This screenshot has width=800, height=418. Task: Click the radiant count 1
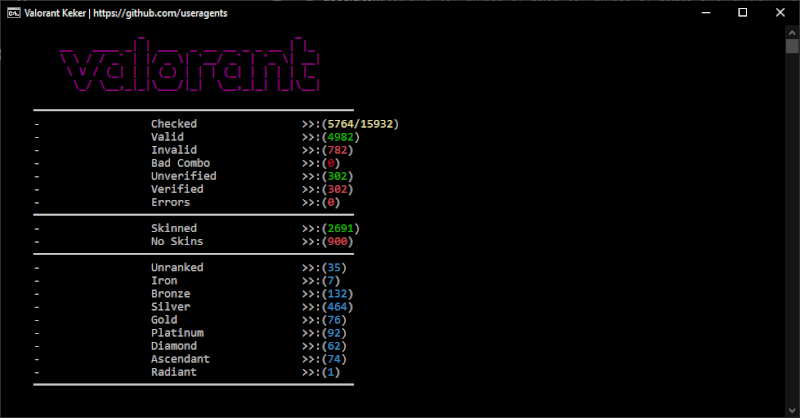(331, 372)
